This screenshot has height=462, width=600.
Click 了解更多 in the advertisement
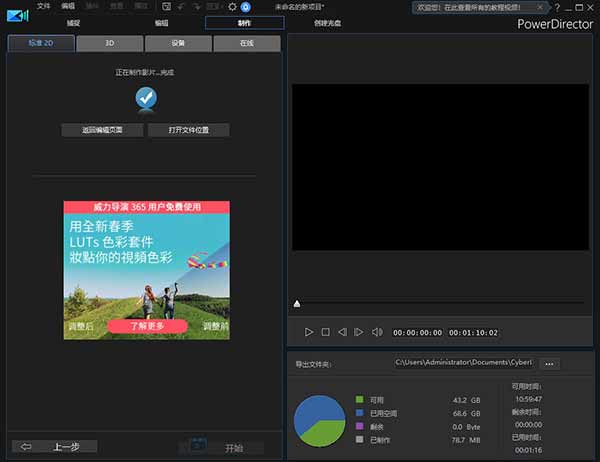(x=146, y=326)
